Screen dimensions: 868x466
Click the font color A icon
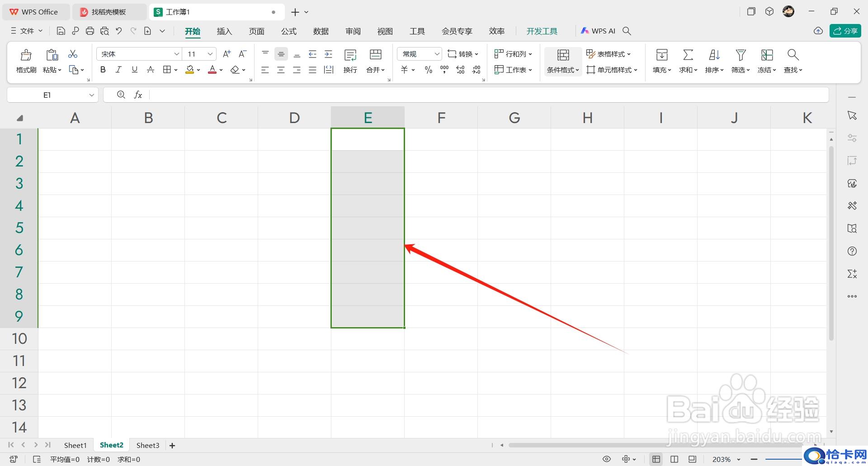pos(212,70)
